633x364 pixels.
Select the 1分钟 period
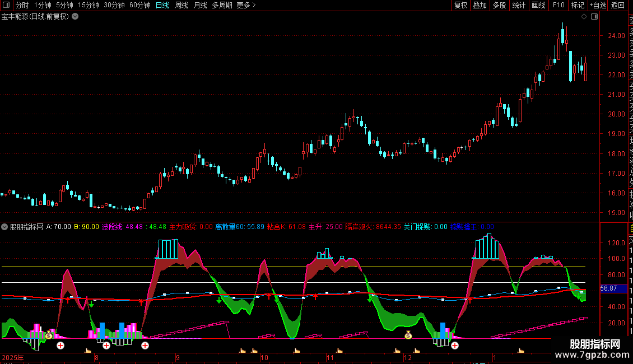pos(43,5)
